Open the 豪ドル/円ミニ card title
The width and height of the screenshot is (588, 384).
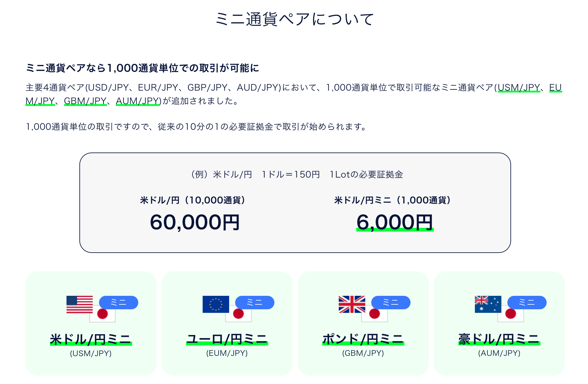click(499, 339)
